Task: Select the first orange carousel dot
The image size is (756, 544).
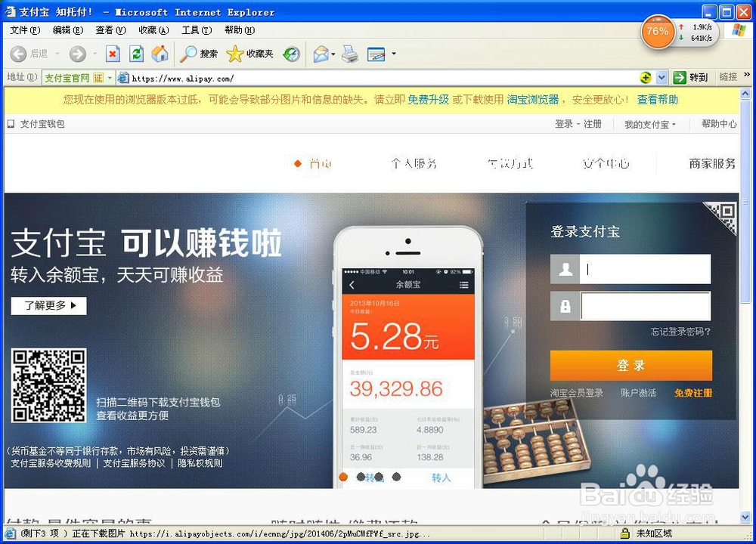Action: click(343, 477)
